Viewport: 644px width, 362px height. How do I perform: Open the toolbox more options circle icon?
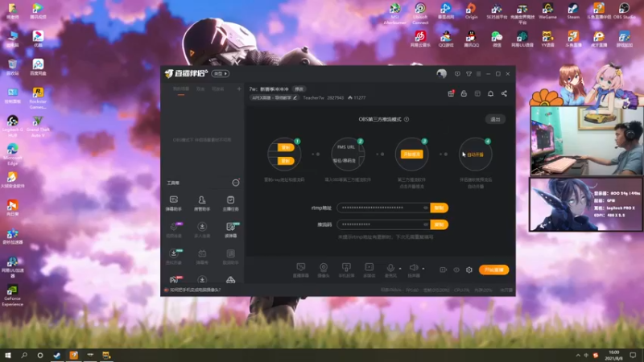point(236,183)
